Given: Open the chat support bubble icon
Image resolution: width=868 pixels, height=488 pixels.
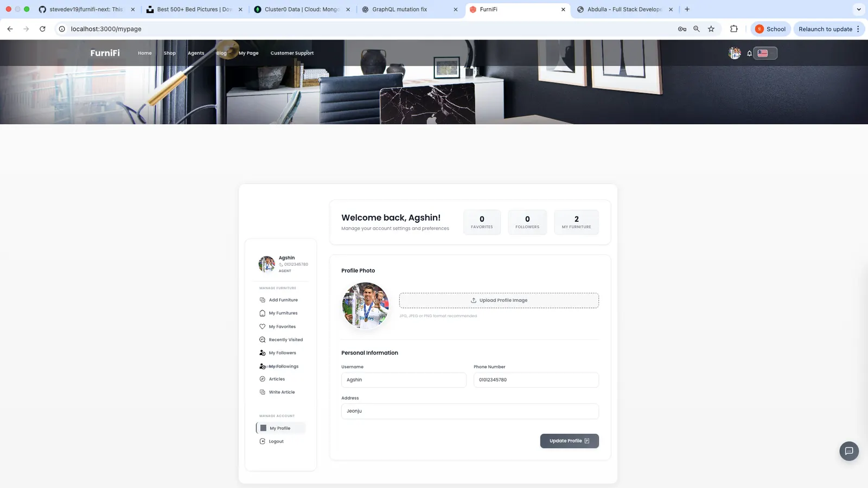Looking at the screenshot, I should pyautogui.click(x=849, y=451).
